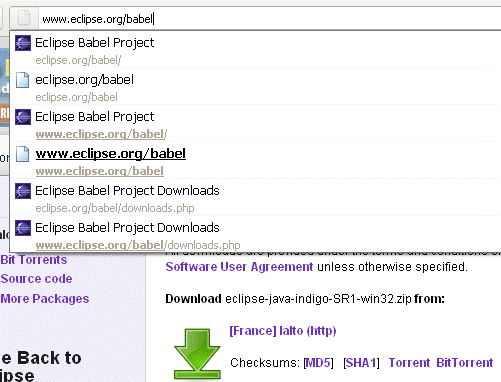Click page icon beside eclipse.org/babel suggestion
The height and width of the screenshot is (382, 501).
[x=23, y=80]
